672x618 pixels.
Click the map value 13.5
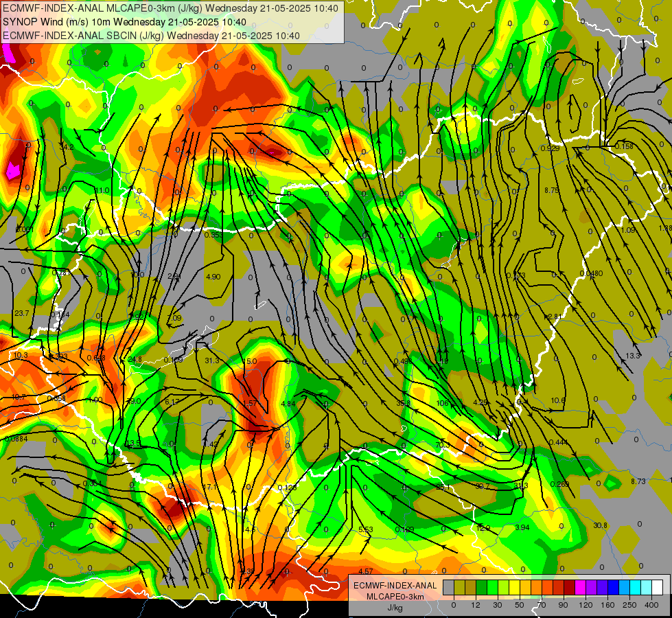tap(134, 443)
